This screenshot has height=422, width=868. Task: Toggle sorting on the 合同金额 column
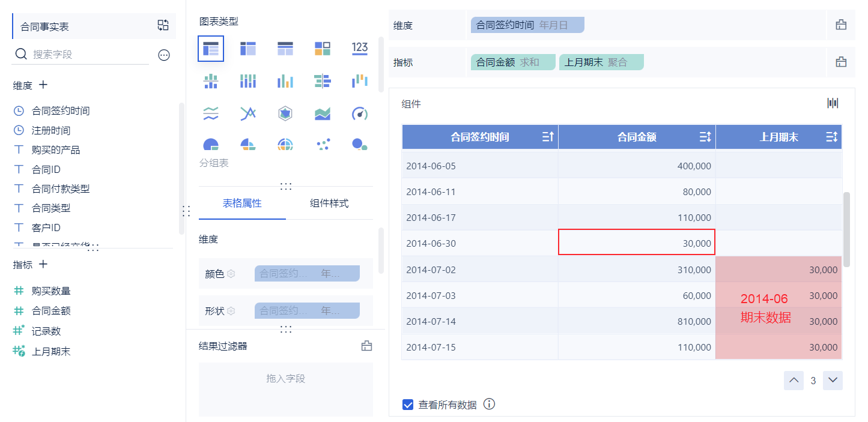point(705,137)
